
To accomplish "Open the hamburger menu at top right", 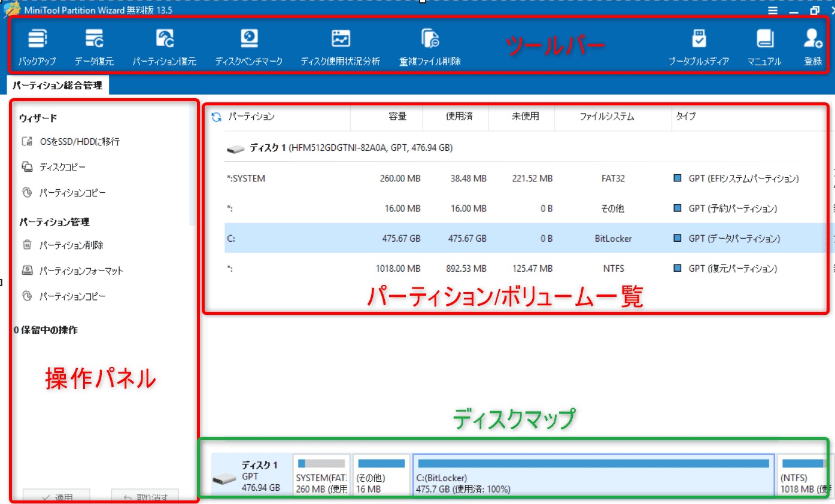I will (772, 10).
